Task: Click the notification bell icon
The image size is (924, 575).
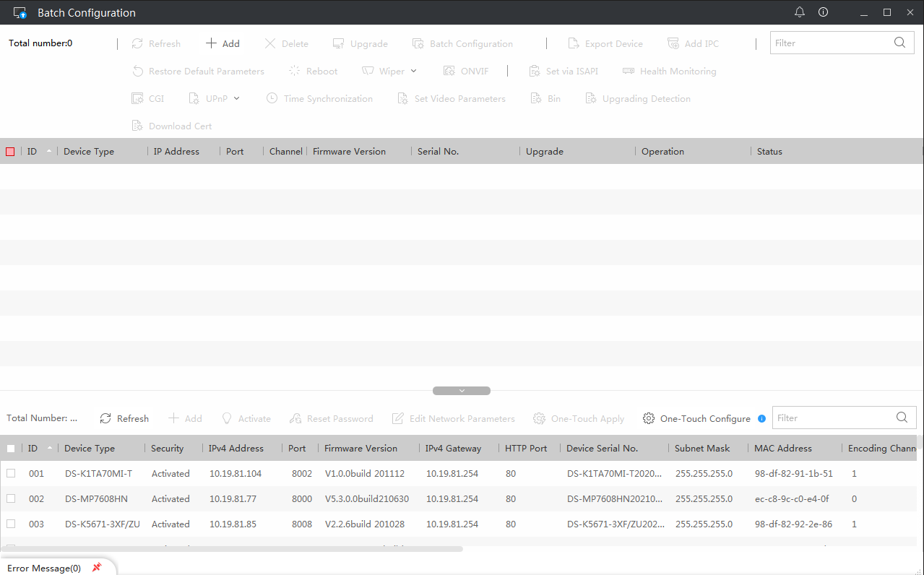Action: pos(799,12)
